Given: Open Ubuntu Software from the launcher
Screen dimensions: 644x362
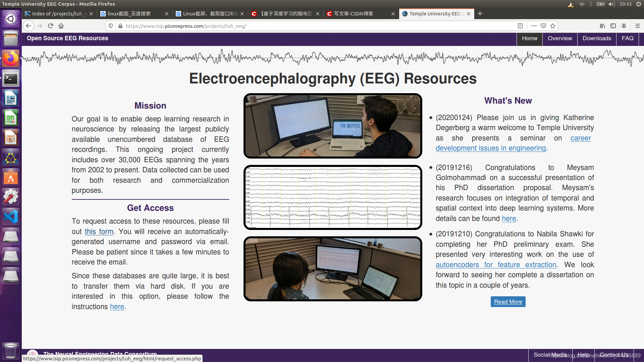Looking at the screenshot, I should coord(11,177).
